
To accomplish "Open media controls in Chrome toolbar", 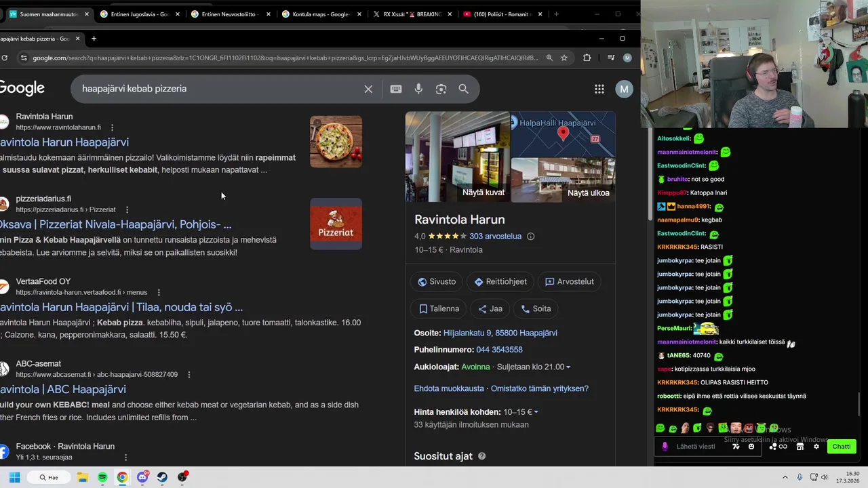I will point(611,58).
